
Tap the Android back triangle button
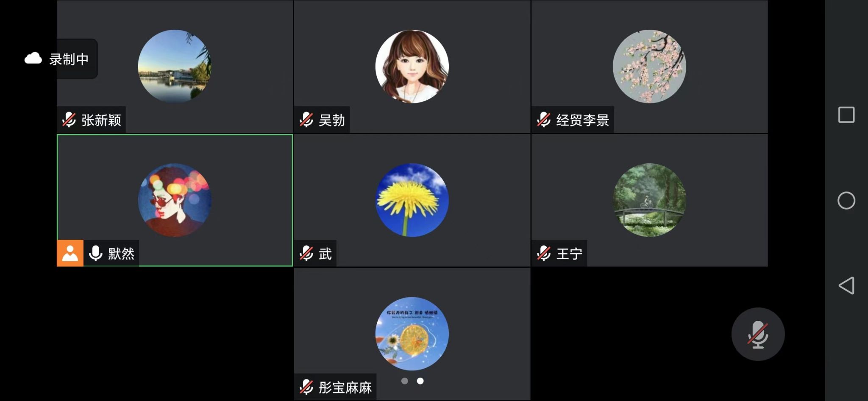point(846,286)
